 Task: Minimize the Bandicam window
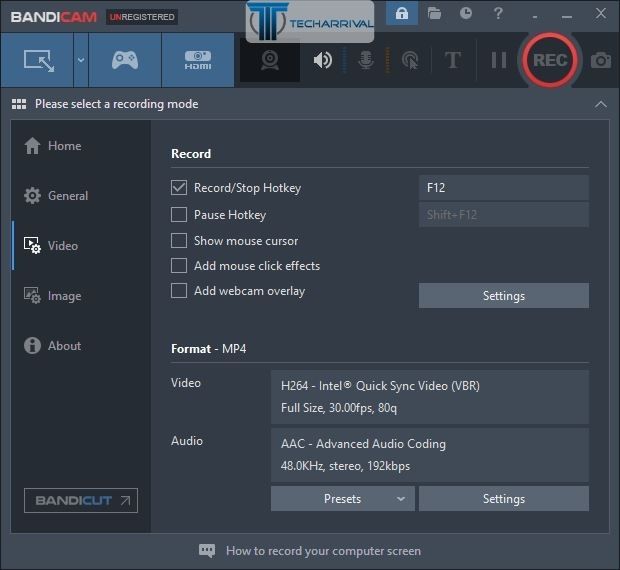pos(567,17)
